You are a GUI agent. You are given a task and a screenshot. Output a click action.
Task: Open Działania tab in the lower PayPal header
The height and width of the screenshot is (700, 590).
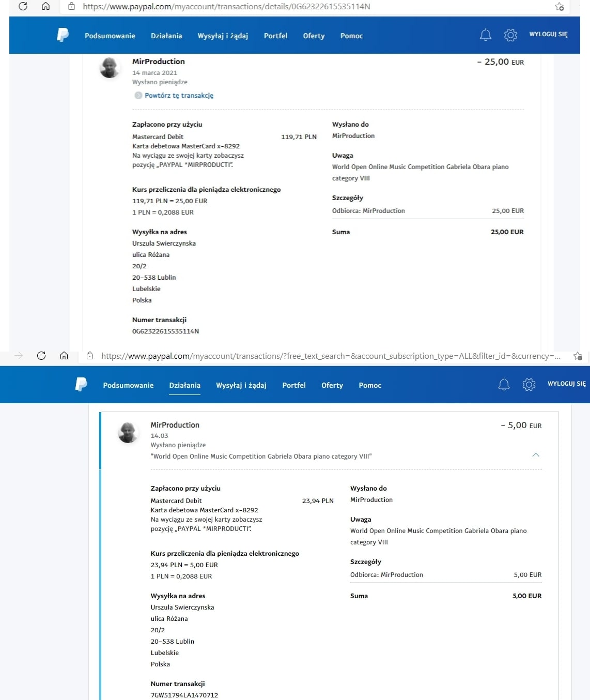pos(184,385)
